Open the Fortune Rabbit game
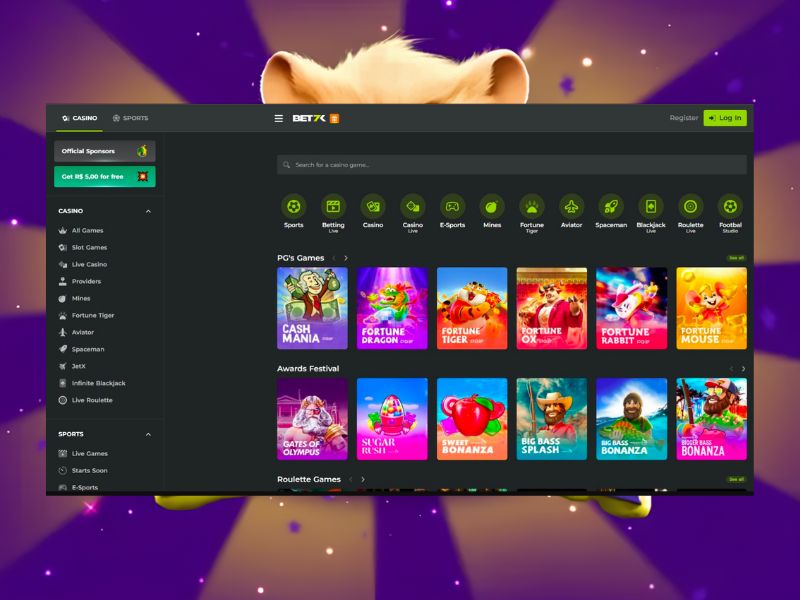The image size is (800, 600). 632,308
